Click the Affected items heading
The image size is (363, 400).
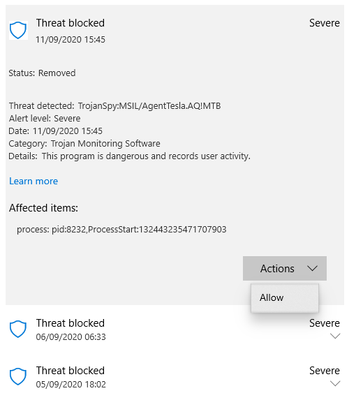pyautogui.click(x=43, y=208)
